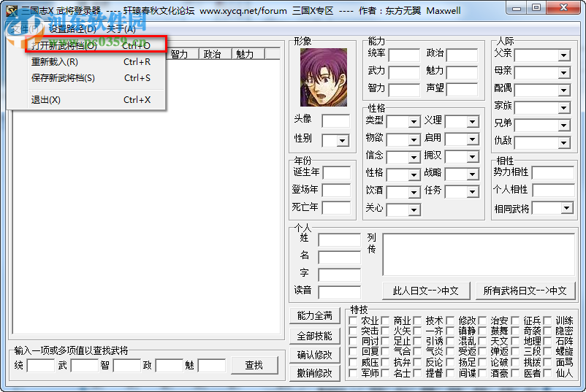Toggle the 仙人 skill checkbox
586x392 pixels.
pos(547,373)
